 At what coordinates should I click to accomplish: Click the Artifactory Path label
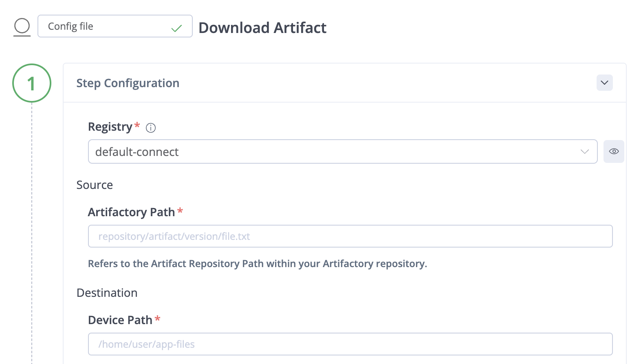(131, 212)
